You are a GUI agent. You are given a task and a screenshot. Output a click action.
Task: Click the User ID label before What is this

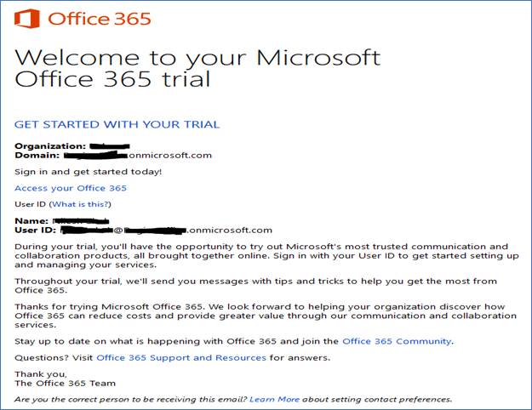(x=30, y=204)
